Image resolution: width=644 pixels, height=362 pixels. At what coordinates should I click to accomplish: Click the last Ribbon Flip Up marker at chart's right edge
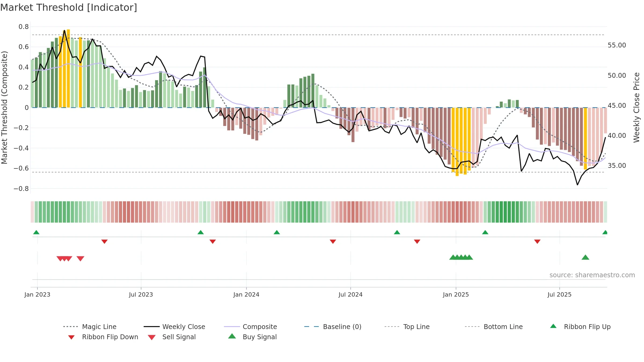[x=605, y=232]
